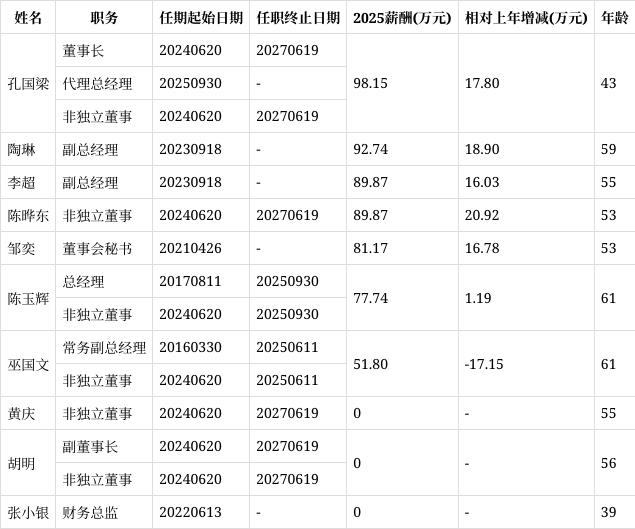Click the 副董事长 position cell

click(x=104, y=446)
